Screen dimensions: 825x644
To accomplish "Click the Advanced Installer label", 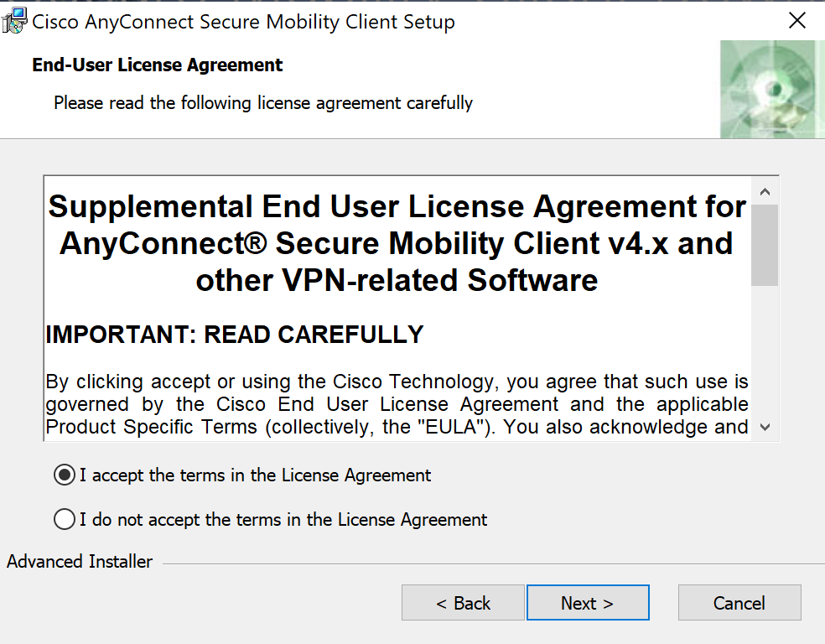I will point(80,561).
